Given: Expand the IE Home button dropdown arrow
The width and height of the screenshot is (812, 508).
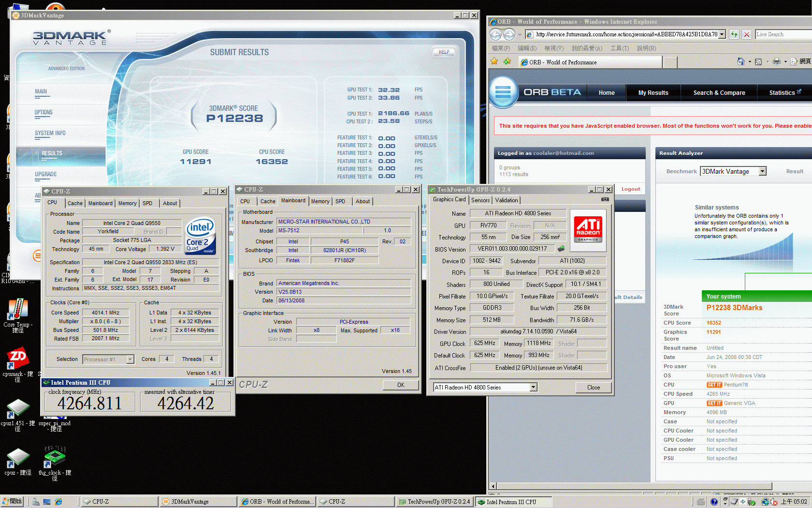Looking at the screenshot, I should [749, 61].
